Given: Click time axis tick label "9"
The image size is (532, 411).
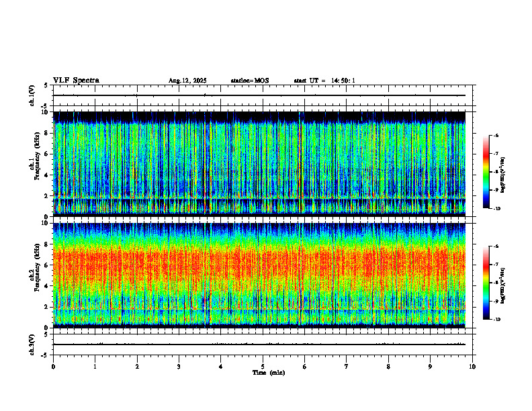Looking at the screenshot, I should pyautogui.click(x=430, y=367).
